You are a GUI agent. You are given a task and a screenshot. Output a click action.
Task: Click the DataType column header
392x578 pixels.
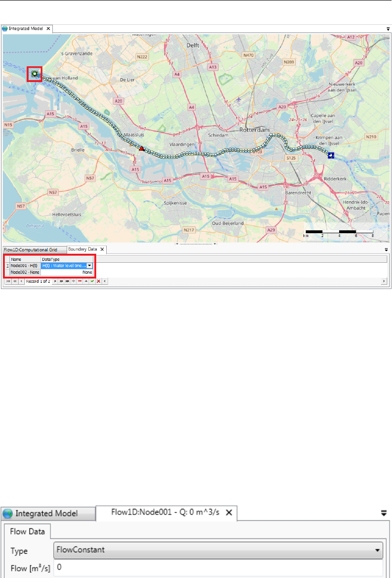point(67,259)
